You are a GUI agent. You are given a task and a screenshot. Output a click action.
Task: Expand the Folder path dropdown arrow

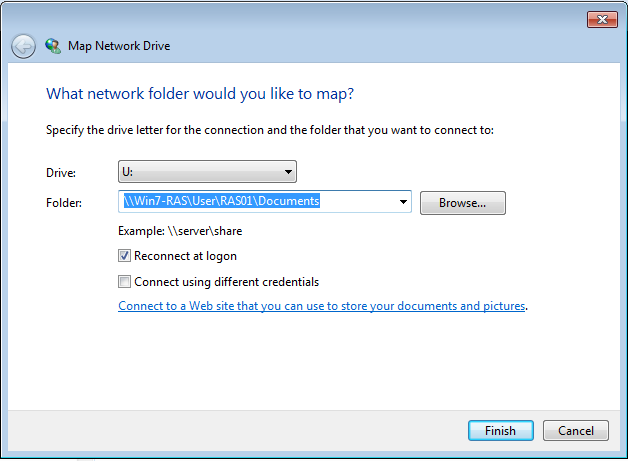404,202
